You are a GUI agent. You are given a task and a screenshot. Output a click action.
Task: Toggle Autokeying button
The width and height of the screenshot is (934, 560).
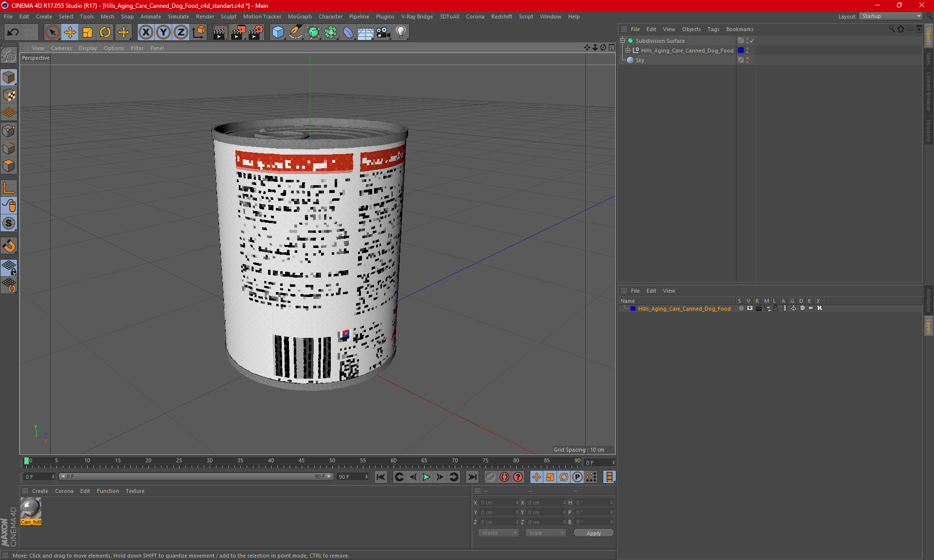[504, 477]
